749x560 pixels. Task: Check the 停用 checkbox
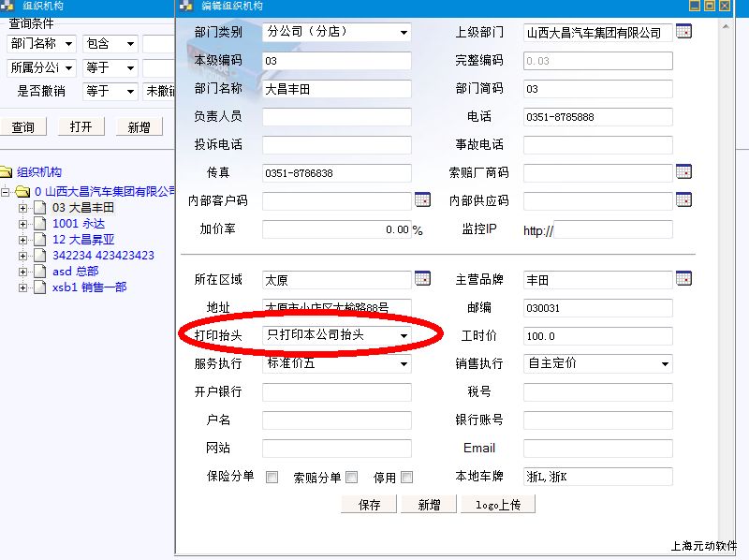406,477
